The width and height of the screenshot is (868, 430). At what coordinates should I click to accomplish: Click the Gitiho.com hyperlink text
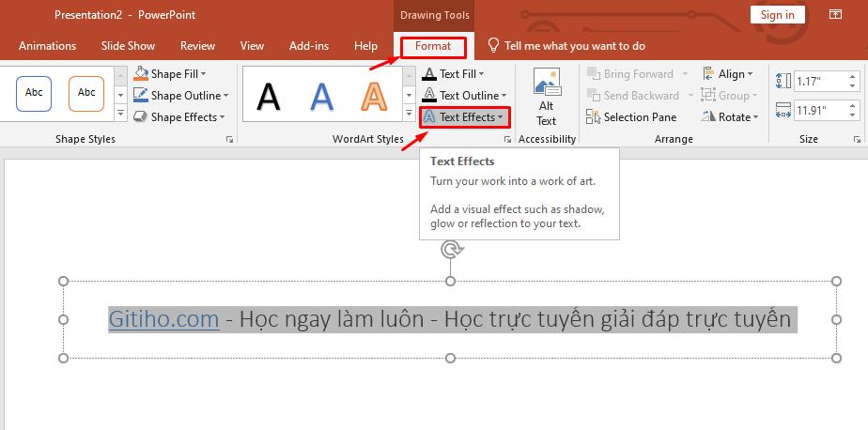pyautogui.click(x=163, y=319)
